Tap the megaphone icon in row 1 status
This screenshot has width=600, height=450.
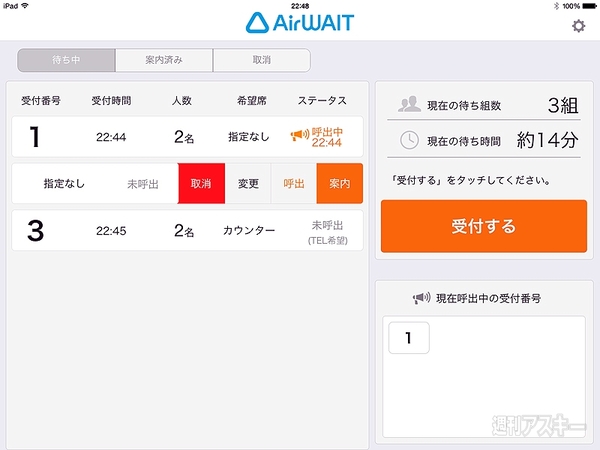click(x=300, y=135)
